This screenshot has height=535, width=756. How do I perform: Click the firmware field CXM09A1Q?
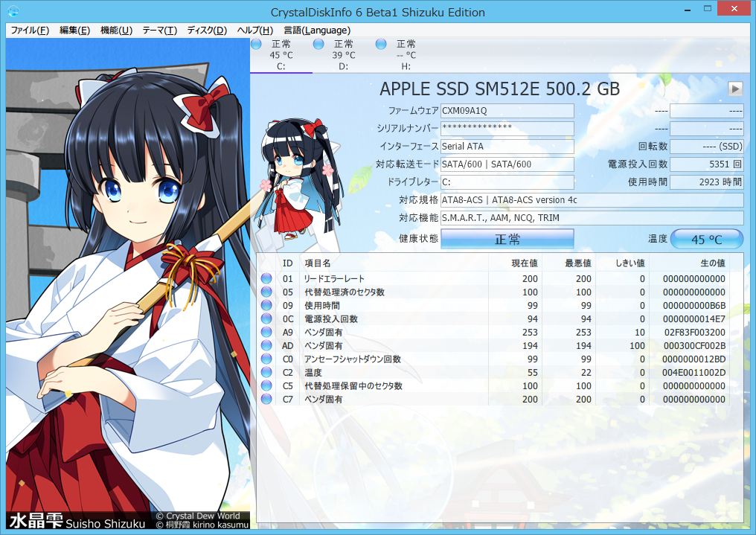coord(507,111)
